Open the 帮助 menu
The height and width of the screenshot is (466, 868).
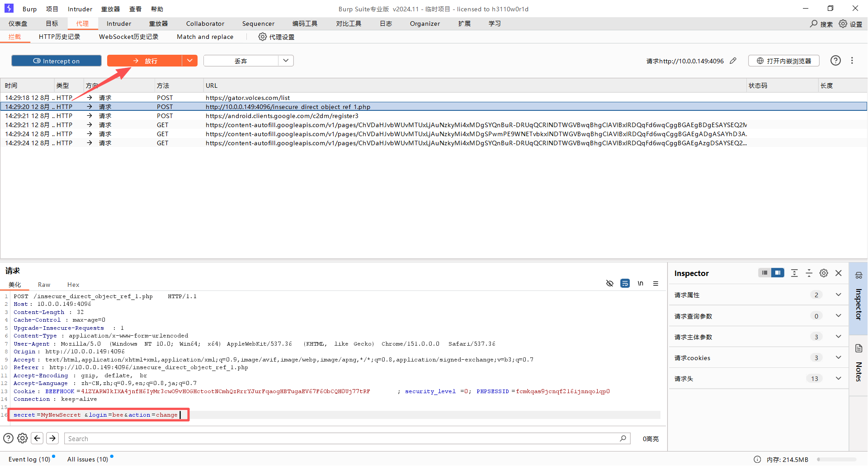pos(157,9)
